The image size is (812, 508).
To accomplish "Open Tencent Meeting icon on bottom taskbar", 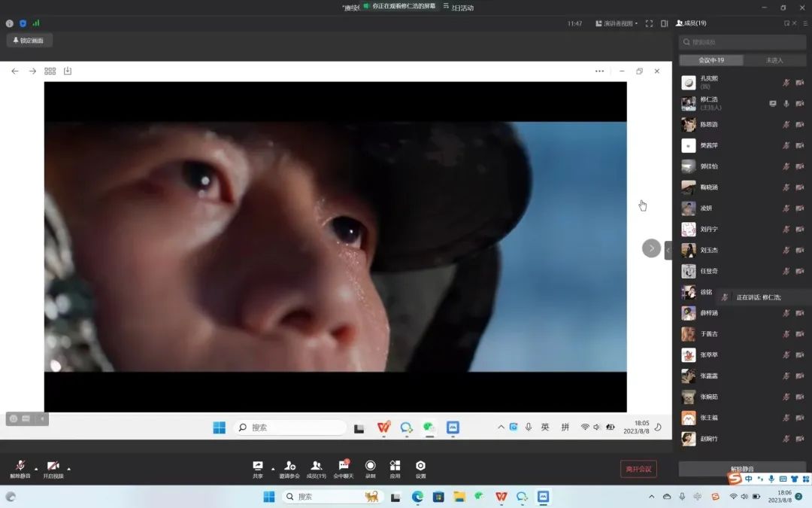I will tap(543, 497).
